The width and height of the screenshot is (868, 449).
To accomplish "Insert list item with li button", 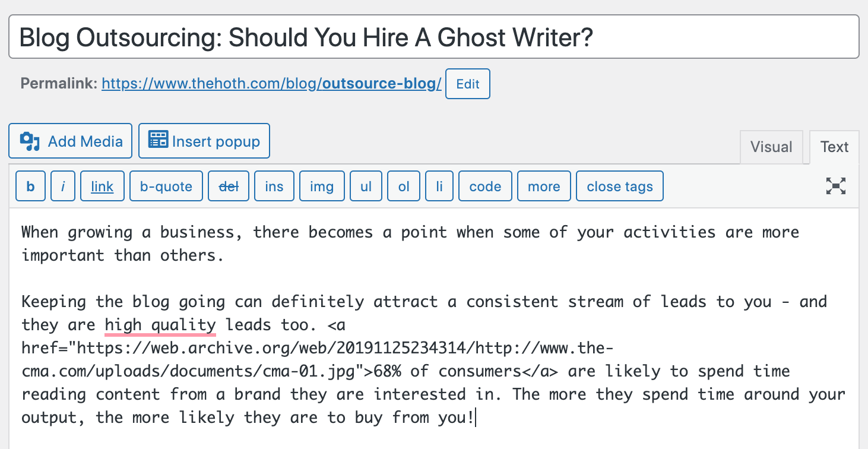I will (439, 186).
